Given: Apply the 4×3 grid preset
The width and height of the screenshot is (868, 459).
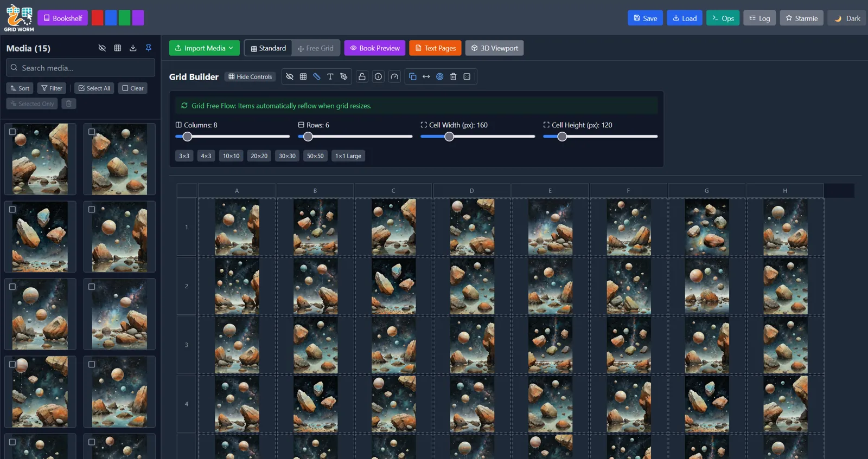Looking at the screenshot, I should click(x=206, y=156).
